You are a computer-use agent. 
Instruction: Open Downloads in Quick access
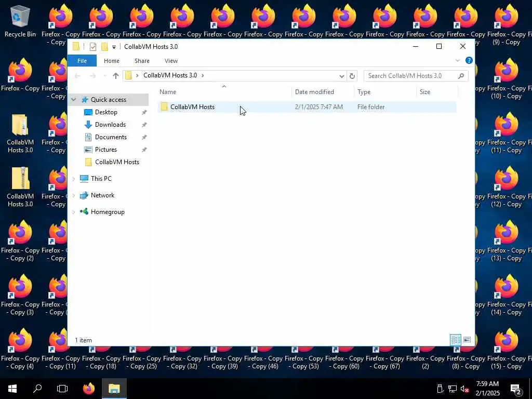click(110, 125)
